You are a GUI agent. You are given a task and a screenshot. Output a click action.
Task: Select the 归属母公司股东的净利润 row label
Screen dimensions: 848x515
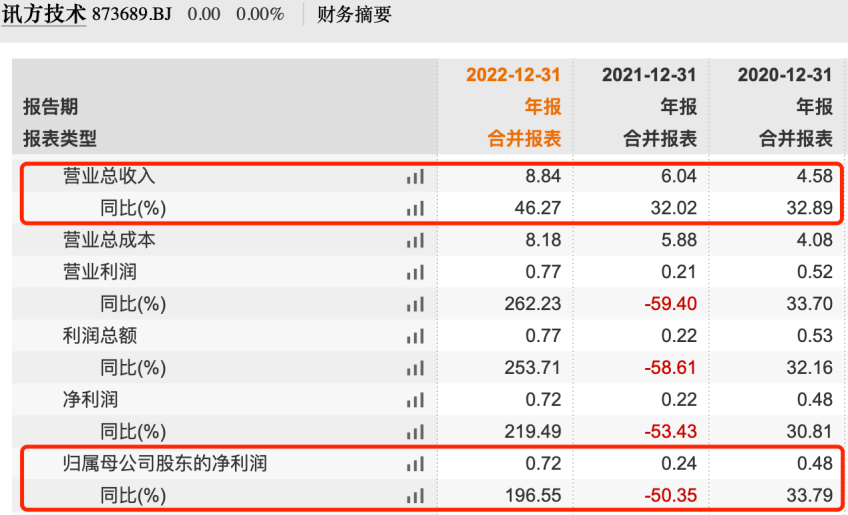[x=165, y=463]
